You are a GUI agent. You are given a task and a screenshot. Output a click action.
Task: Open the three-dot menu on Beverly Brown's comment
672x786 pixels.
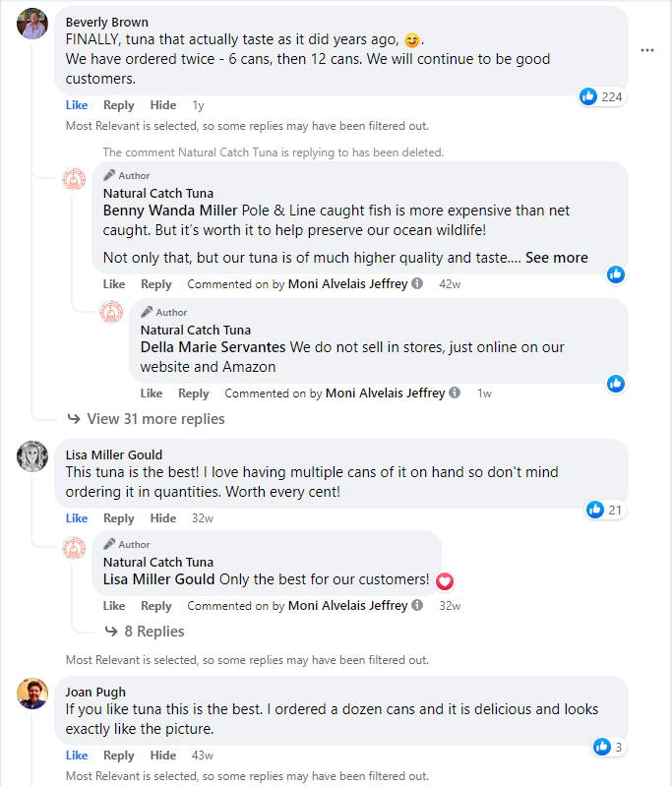(646, 50)
